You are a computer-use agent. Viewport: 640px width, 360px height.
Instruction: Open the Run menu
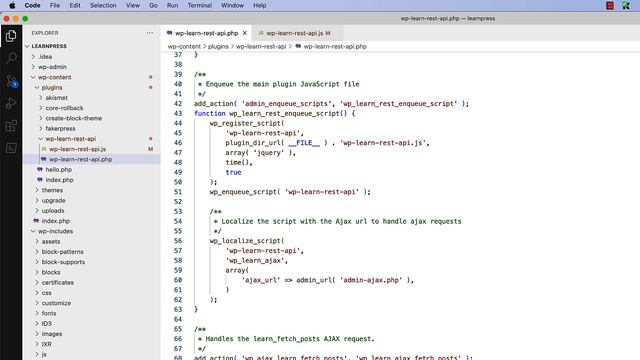point(172,5)
